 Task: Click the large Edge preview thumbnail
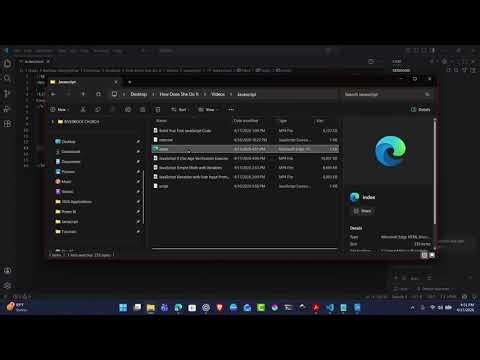pyautogui.click(x=390, y=152)
